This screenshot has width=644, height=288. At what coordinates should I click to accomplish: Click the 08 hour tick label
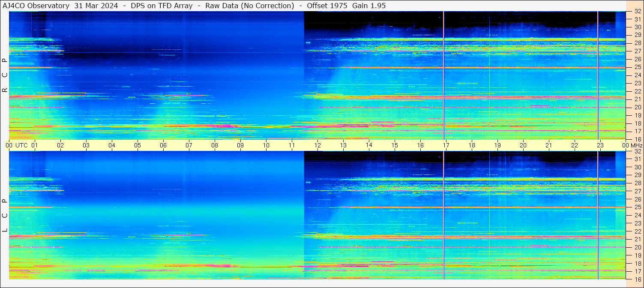click(x=215, y=145)
